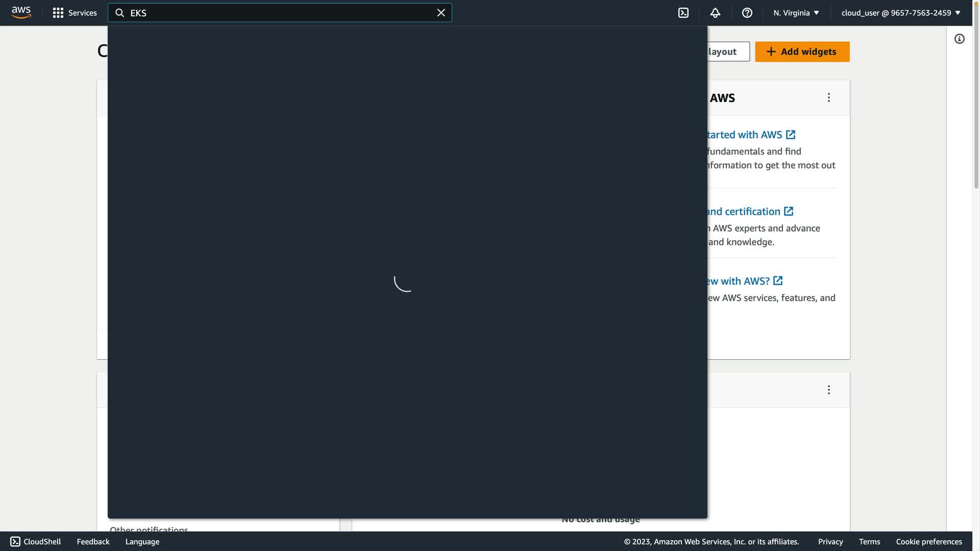Screen dimensions: 980x551
Task: Select Language in the footer
Action: 142,541
